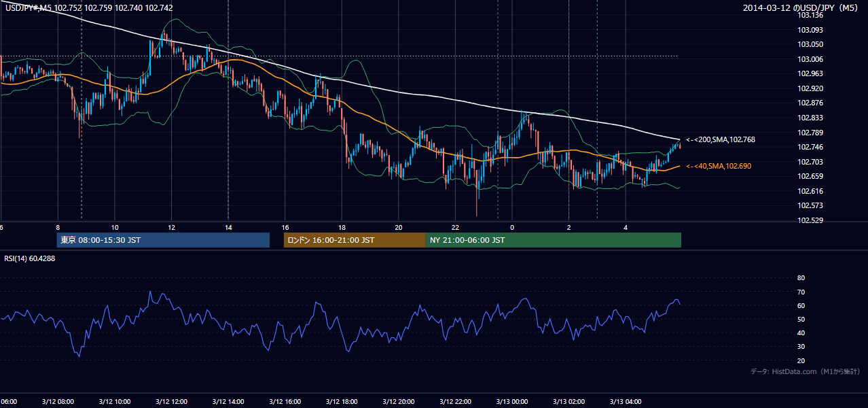Click hour 14 on the chart axis
Image resolution: width=868 pixels, height=408 pixels.
point(228,227)
